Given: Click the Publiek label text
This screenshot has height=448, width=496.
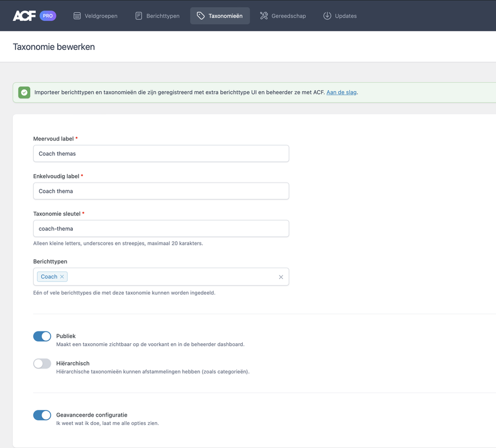Looking at the screenshot, I should tap(66, 336).
